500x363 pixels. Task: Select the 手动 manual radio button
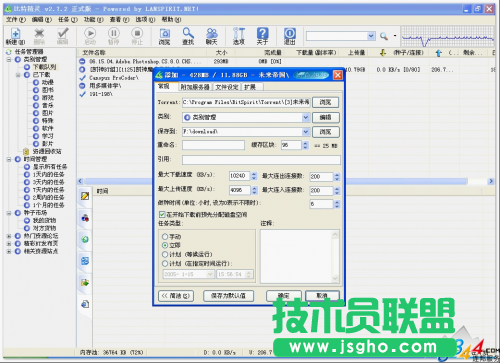tap(165, 237)
